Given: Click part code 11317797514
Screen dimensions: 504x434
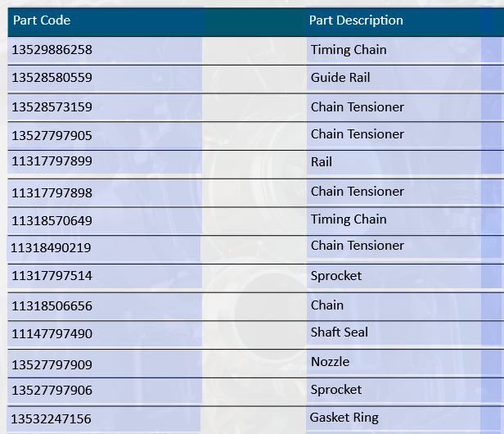Looking at the screenshot, I should click(52, 276).
